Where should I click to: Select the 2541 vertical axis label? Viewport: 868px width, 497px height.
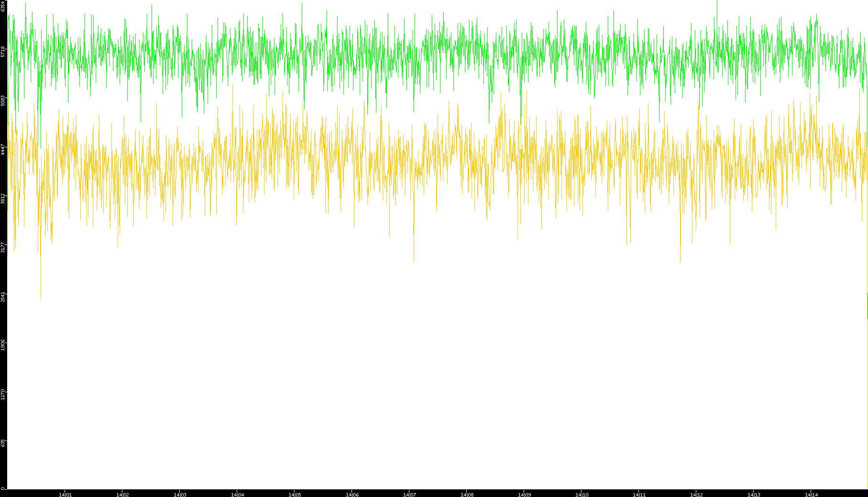click(x=3, y=297)
